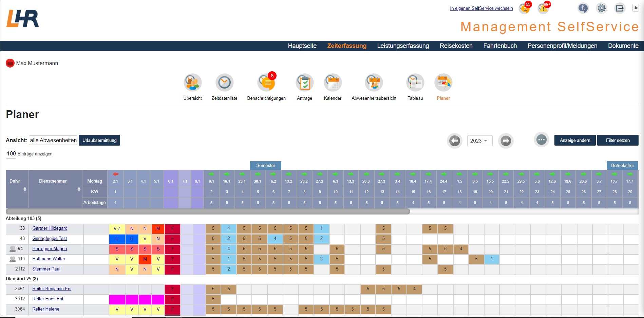
Task: Open the Reisekosten menu item
Action: (x=456, y=46)
